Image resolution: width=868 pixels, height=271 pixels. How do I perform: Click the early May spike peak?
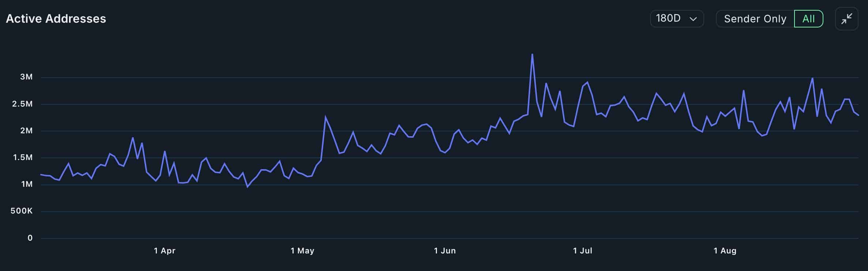point(325,117)
